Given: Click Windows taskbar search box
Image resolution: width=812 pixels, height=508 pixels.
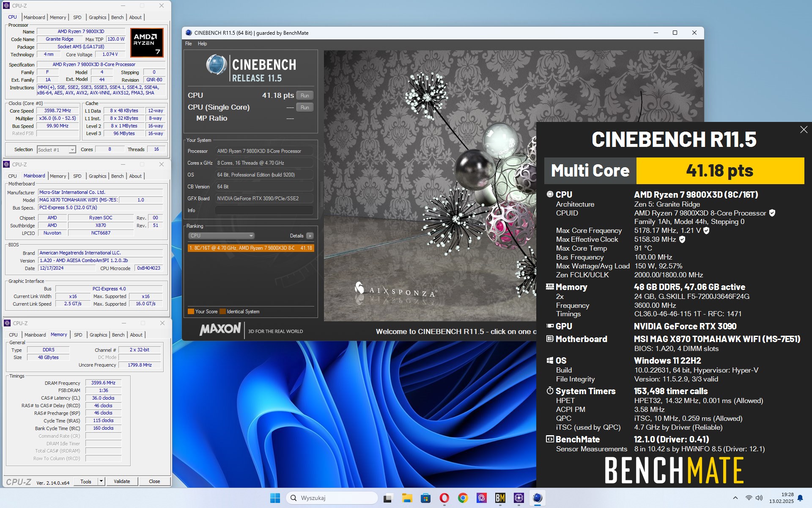Looking at the screenshot, I should pos(332,498).
